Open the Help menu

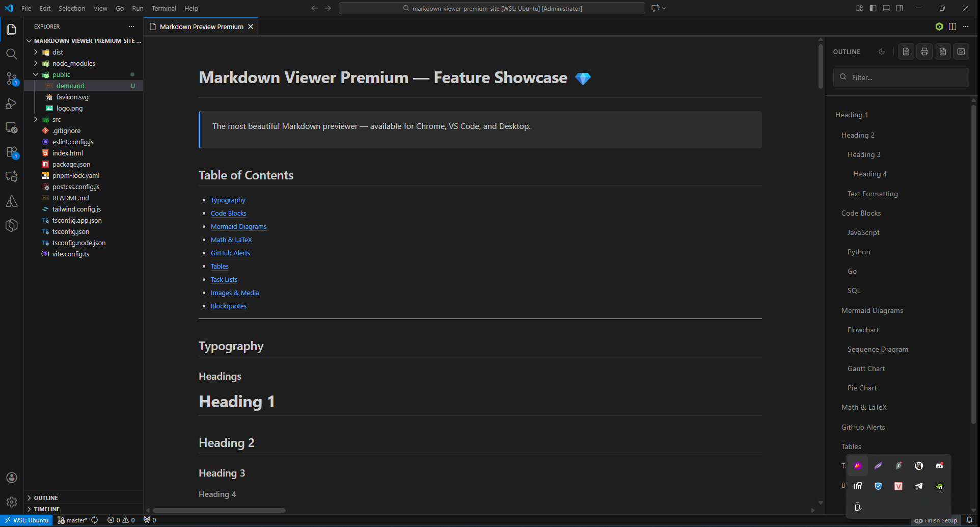click(x=191, y=8)
